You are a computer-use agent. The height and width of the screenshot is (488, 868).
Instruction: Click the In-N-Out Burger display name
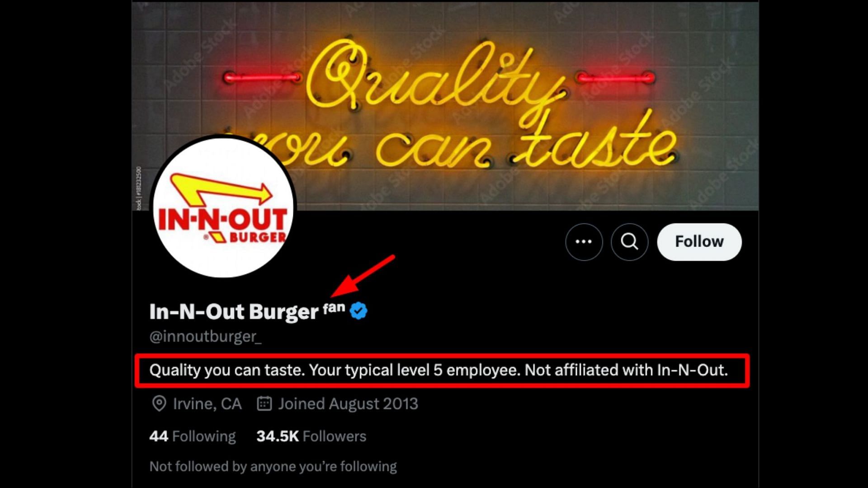coord(234,312)
